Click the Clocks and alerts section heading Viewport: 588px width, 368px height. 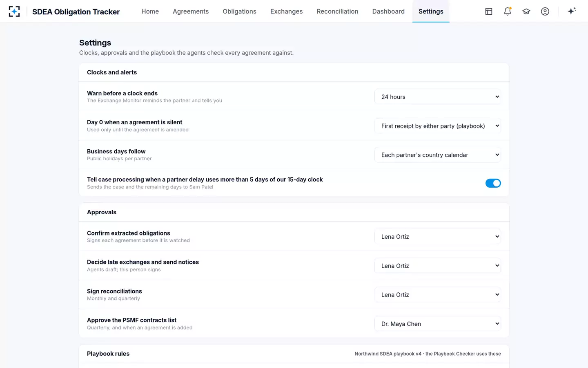pos(112,72)
